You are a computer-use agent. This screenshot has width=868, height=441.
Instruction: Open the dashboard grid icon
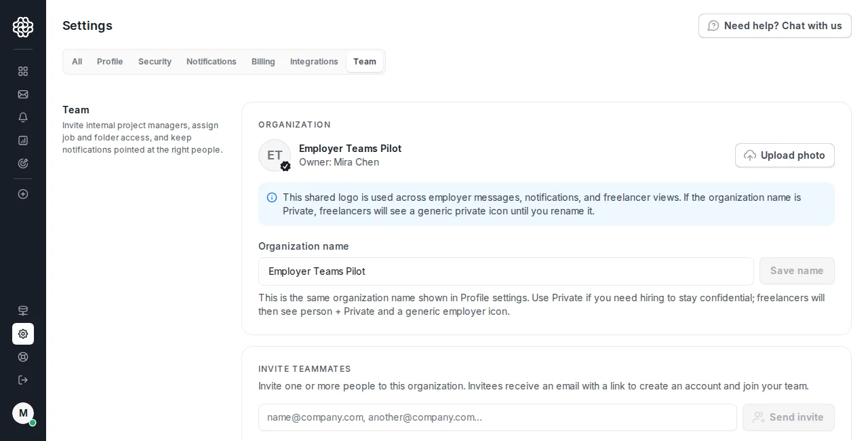(23, 71)
